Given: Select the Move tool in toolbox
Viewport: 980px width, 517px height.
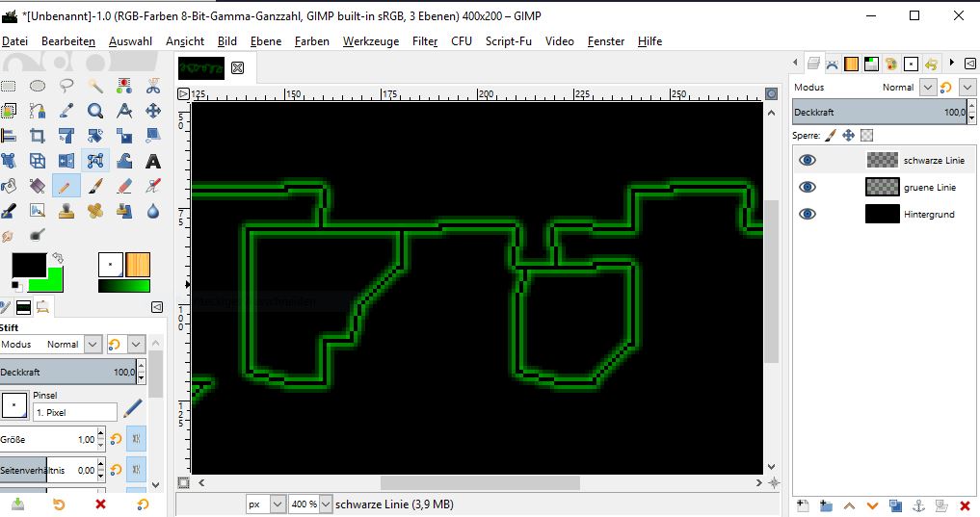Looking at the screenshot, I should click(153, 111).
